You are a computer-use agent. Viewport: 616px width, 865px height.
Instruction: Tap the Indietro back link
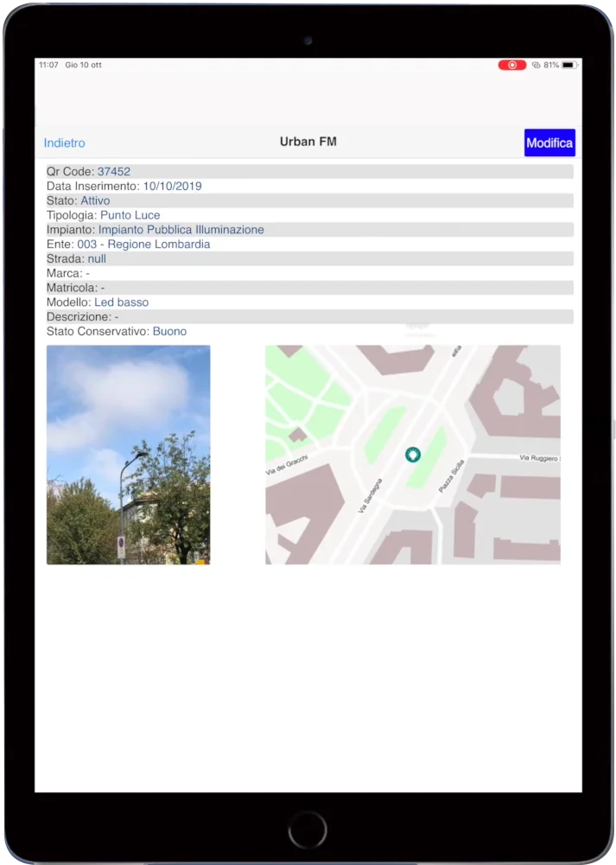[x=64, y=143]
